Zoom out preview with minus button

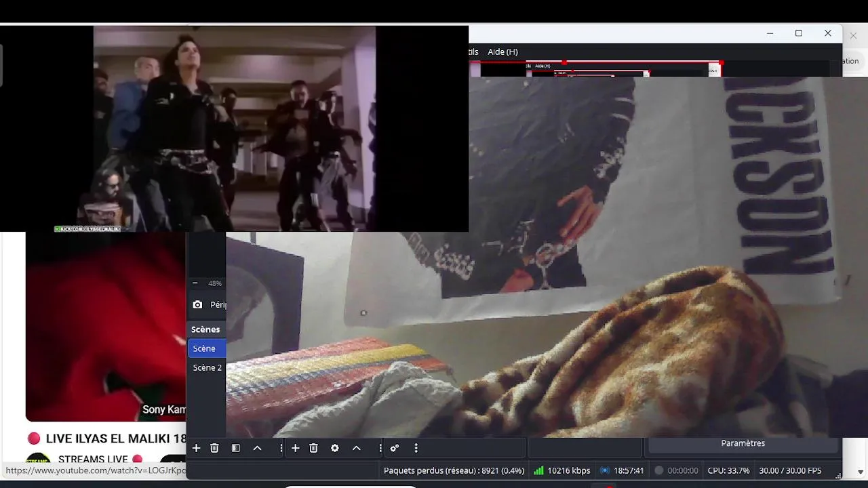(x=195, y=283)
